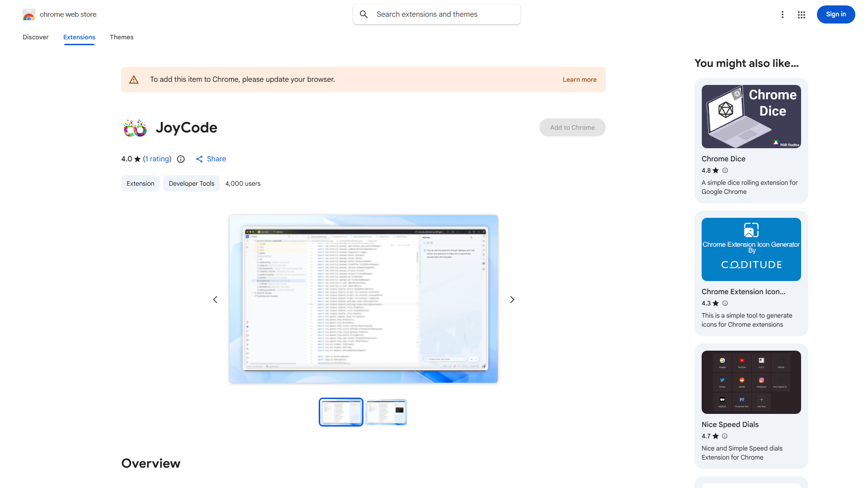Click the info icon beside Nice Speed Dials' rating
Viewport: 868px width, 488px height.
[725, 436]
